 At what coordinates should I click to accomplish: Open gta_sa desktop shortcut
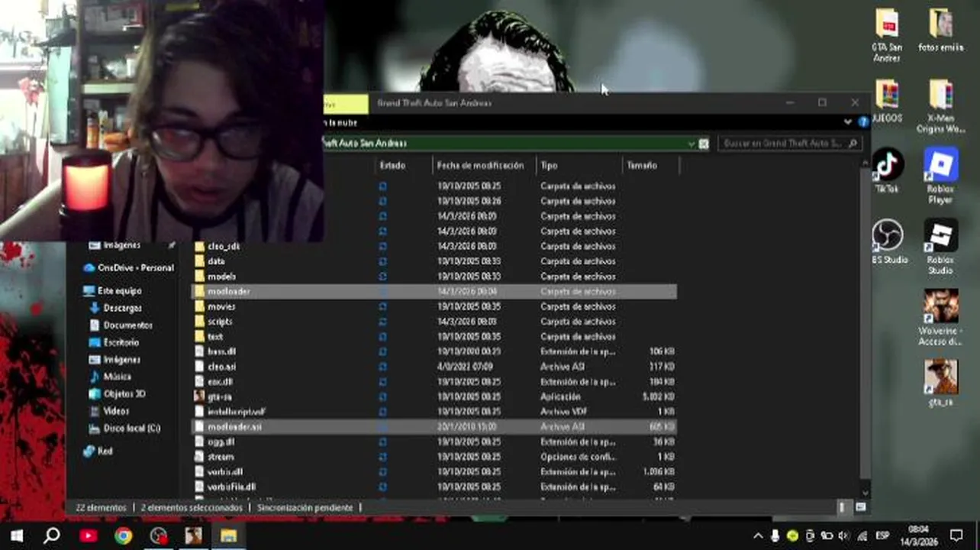[940, 383]
